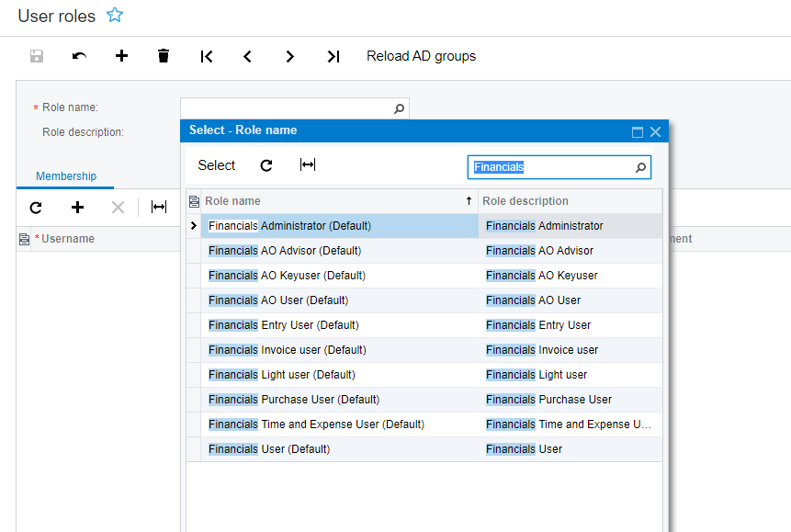Click the search magnifier in the Financials box
Screen dimensions: 791x532
click(x=641, y=167)
